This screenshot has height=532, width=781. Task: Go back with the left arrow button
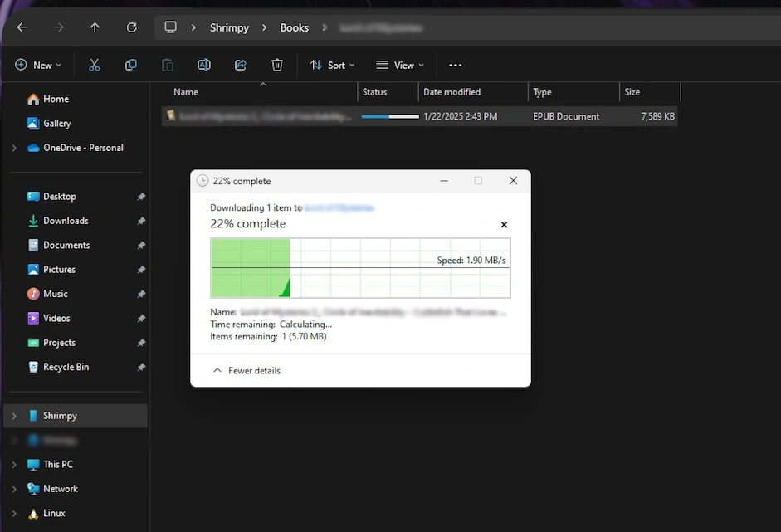coord(22,27)
